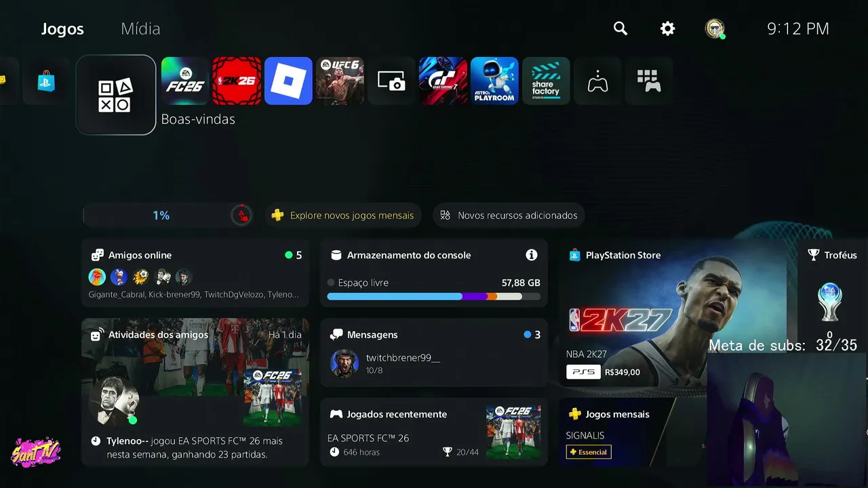Click the twitchbrener99__ sender name
This screenshot has width=868, height=488.
[x=403, y=358]
